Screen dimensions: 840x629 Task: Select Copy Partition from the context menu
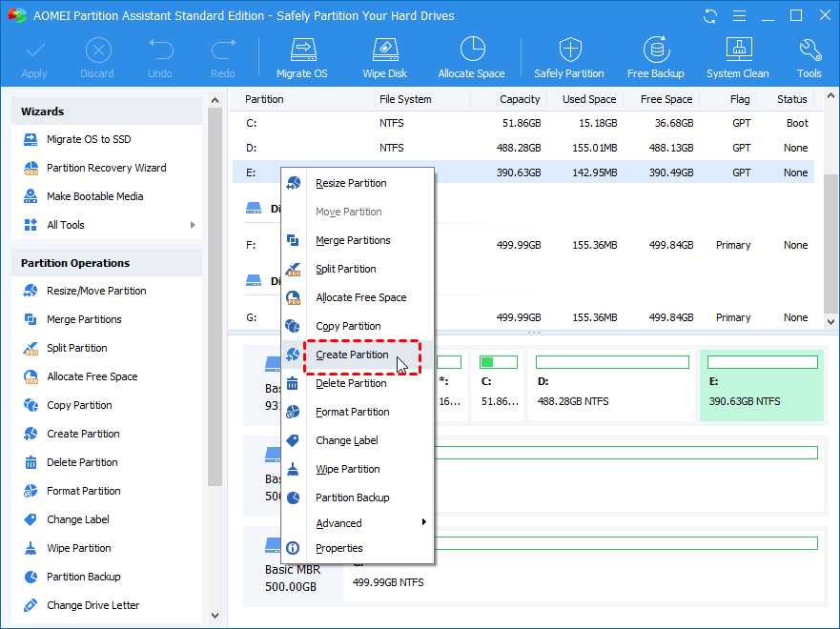[x=358, y=326]
